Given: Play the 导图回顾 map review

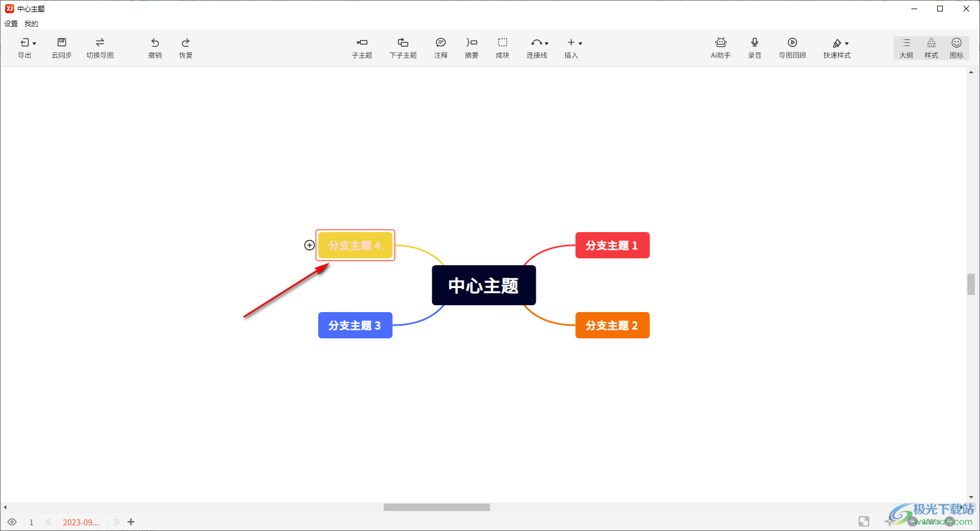Looking at the screenshot, I should (792, 48).
